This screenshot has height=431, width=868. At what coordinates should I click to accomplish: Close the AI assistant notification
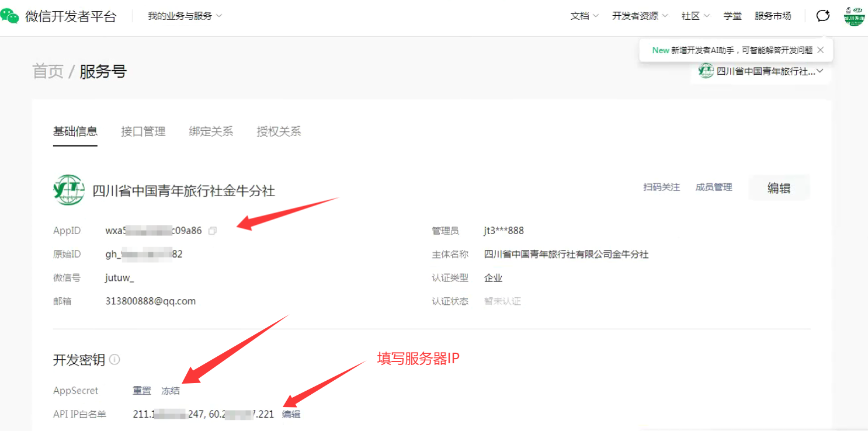821,50
